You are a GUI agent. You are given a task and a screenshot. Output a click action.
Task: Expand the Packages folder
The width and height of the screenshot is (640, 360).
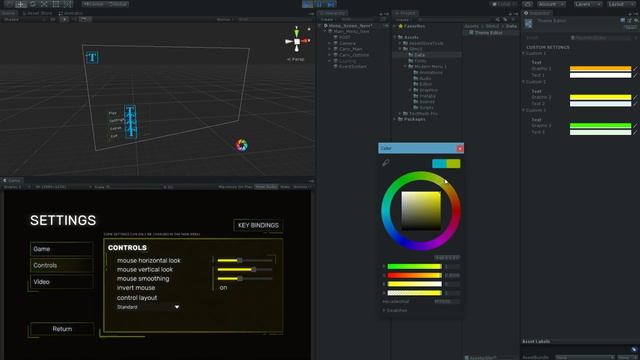click(395, 120)
